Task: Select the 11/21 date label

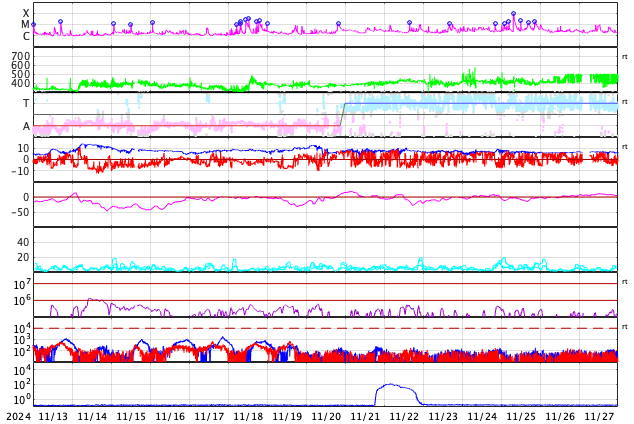Action: click(x=365, y=416)
